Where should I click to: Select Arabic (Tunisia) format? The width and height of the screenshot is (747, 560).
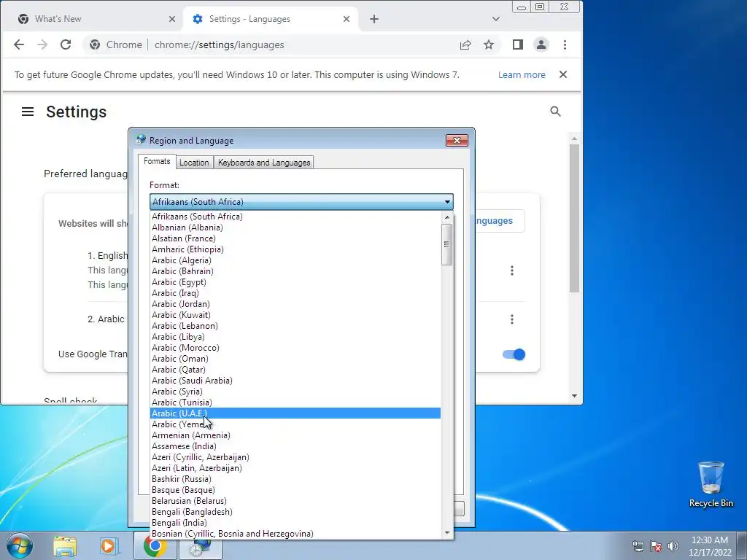[295, 402]
